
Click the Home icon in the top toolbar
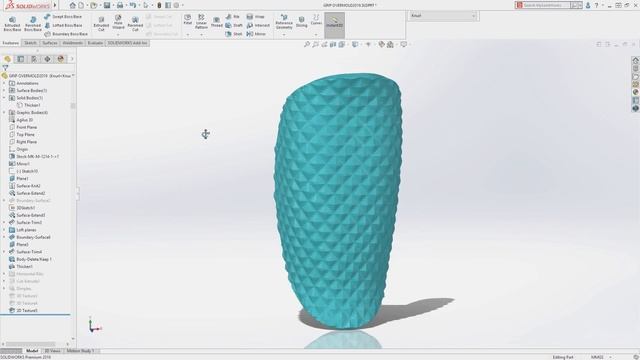point(72,5)
